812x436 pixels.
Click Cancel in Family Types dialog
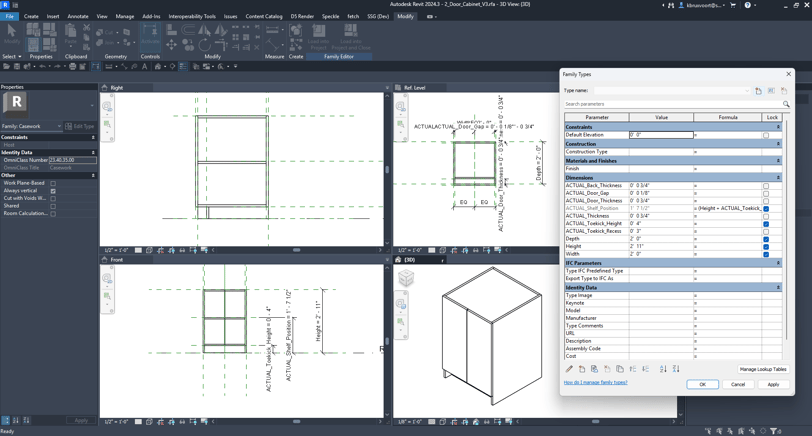pos(738,384)
